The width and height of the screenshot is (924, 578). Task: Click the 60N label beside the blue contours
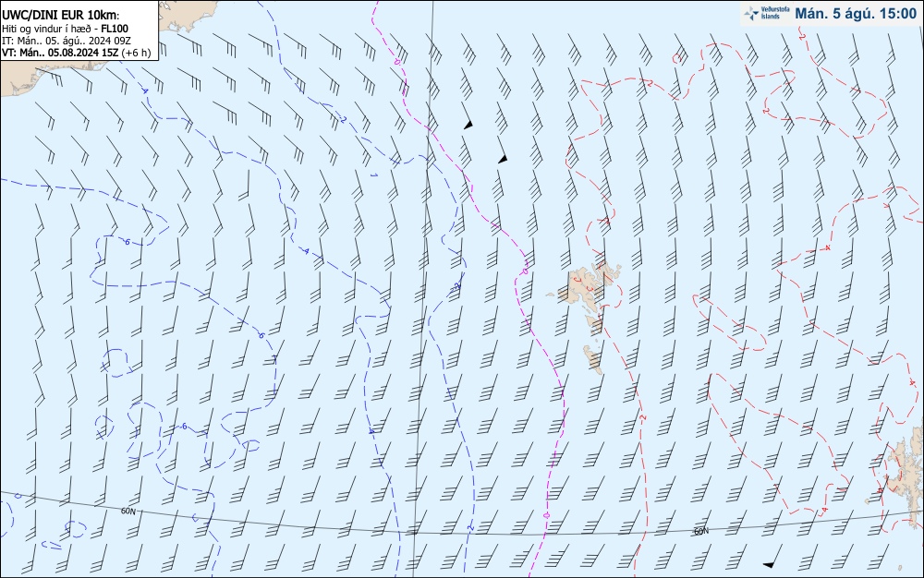pos(128,512)
